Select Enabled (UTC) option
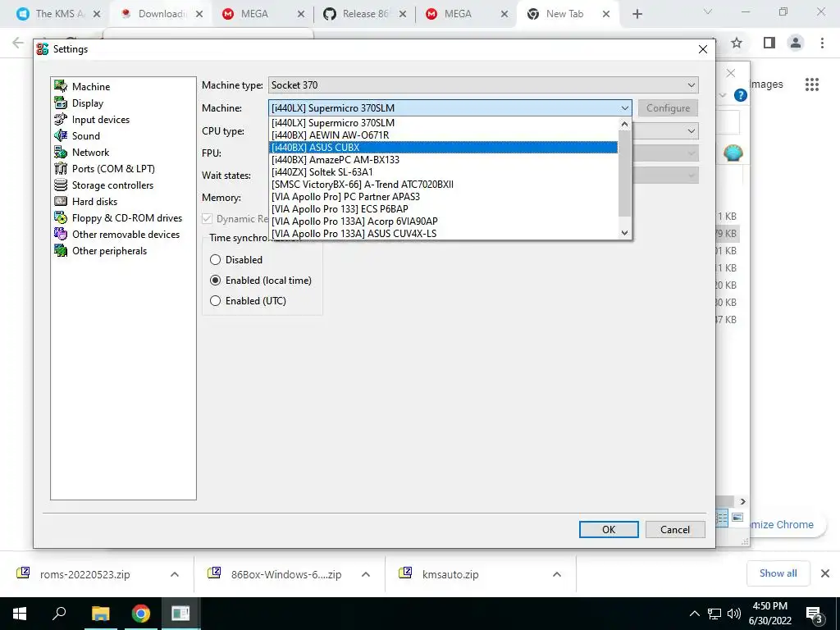Viewport: 840px width, 630px height. (x=216, y=301)
